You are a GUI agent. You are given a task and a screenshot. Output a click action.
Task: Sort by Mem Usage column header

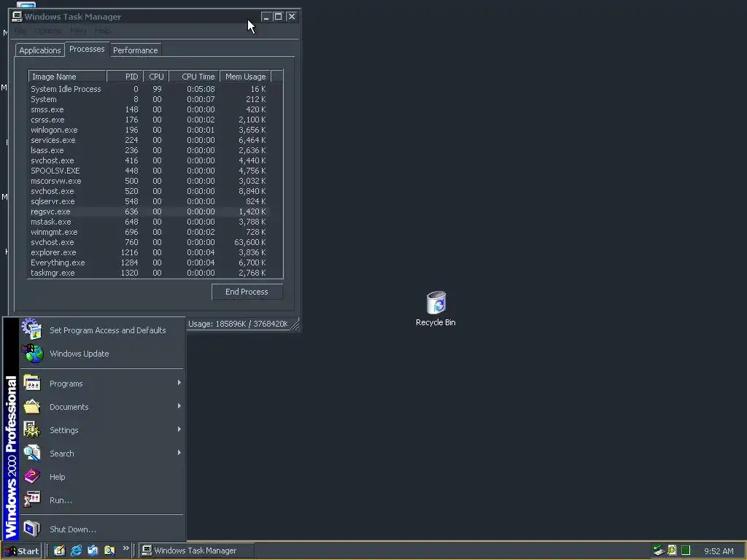click(245, 77)
